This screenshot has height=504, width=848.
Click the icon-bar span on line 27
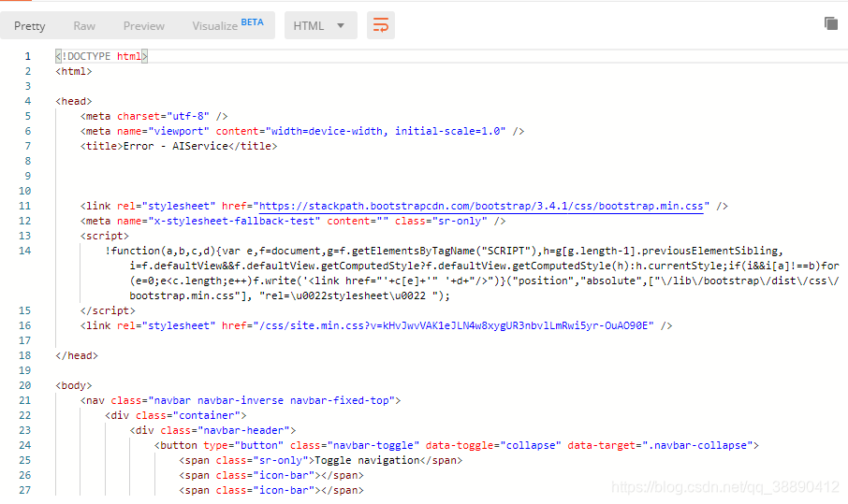pos(271,490)
